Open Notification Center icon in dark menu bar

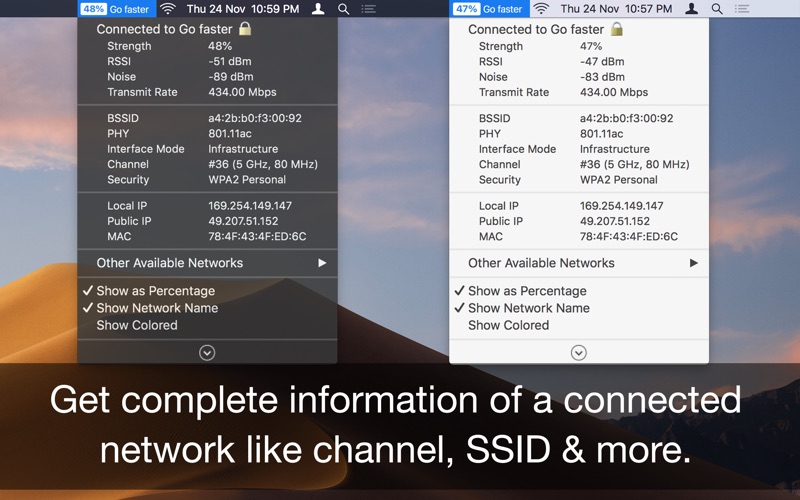point(369,9)
